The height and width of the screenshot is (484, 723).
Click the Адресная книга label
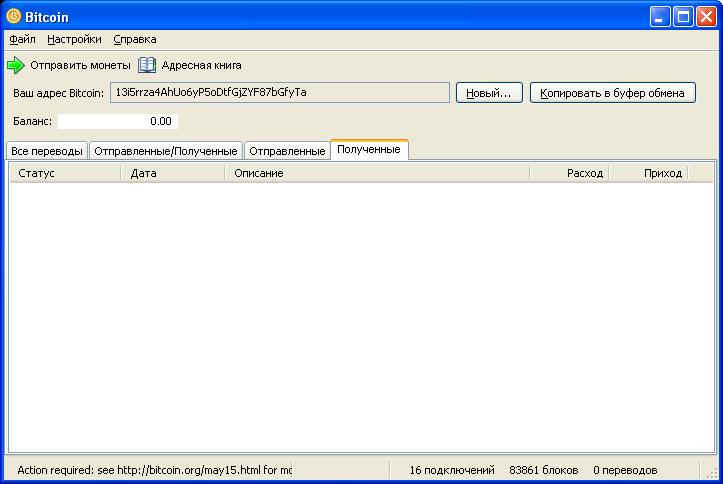[201, 65]
